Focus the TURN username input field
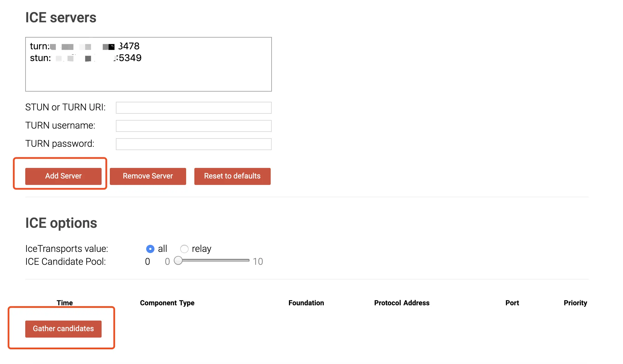The image size is (623, 364). (x=193, y=126)
